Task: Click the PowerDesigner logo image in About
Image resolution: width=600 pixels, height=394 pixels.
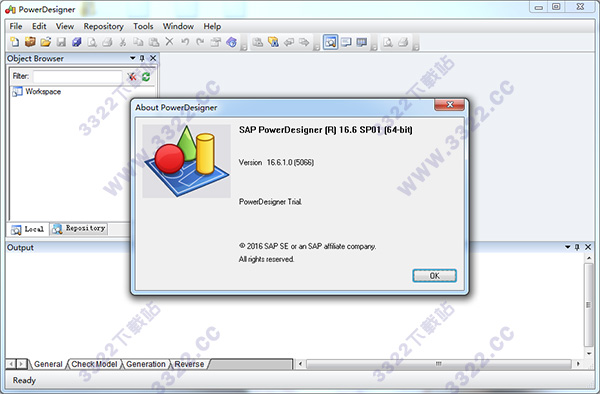Action: click(x=186, y=161)
